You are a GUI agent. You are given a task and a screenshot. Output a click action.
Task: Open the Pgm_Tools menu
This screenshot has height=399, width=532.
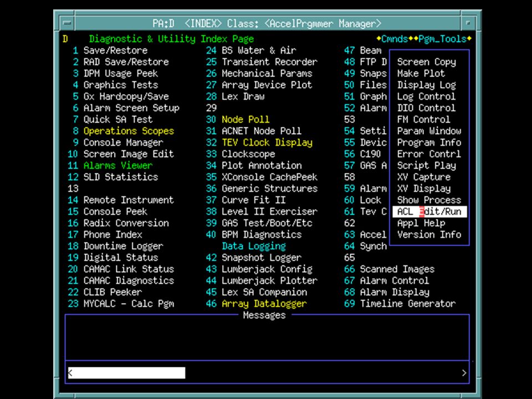[x=442, y=39]
